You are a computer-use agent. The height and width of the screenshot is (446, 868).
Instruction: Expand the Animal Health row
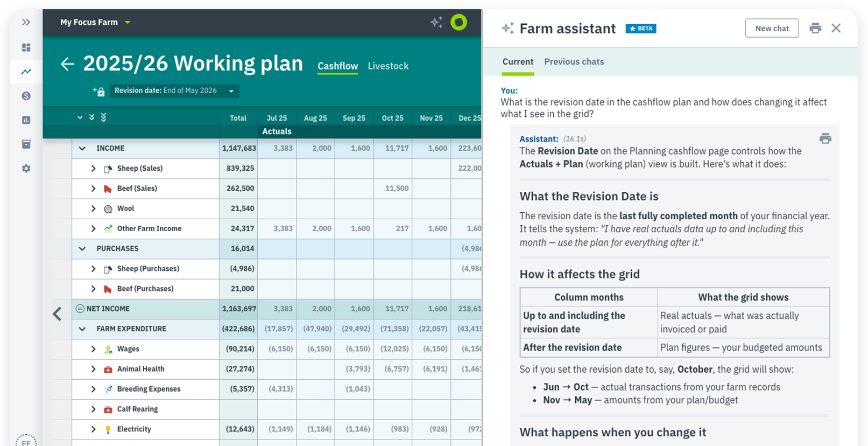point(93,369)
